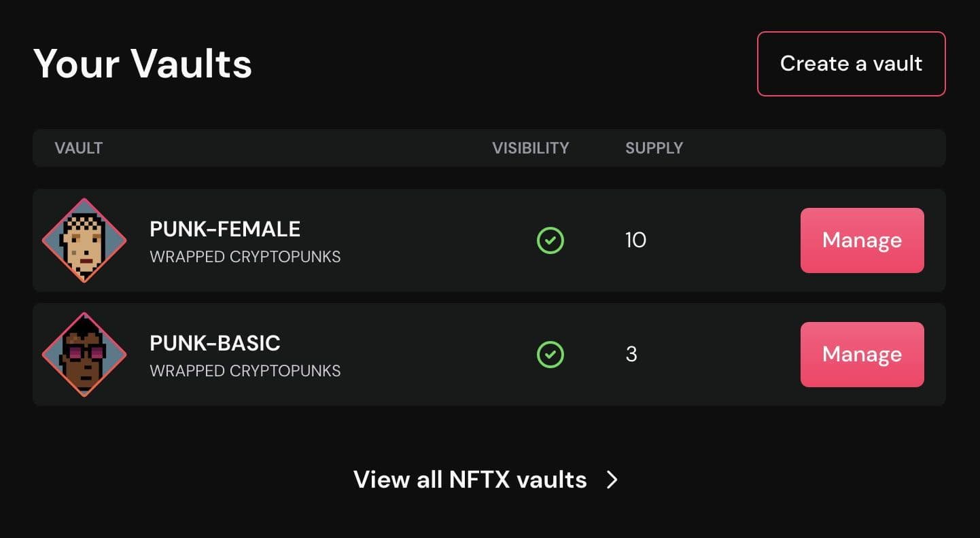Toggle the PUNK-BASIC visibility checkmark

tap(550, 355)
